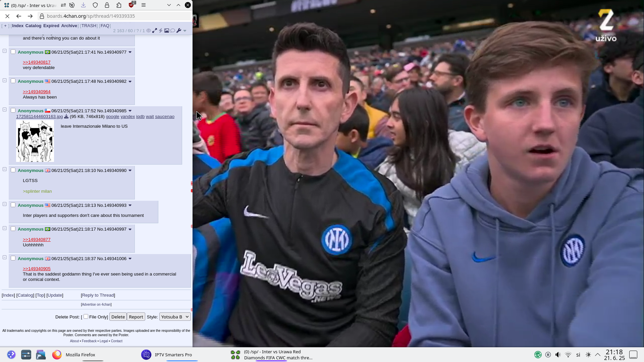This screenshot has height=362, width=644.
Task: Open the post menu arrow for No.149340993
Action: pos(130,205)
